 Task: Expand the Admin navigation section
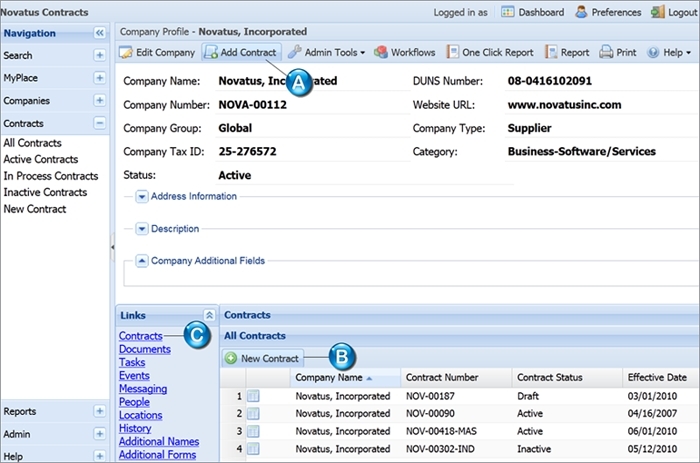pos(100,434)
